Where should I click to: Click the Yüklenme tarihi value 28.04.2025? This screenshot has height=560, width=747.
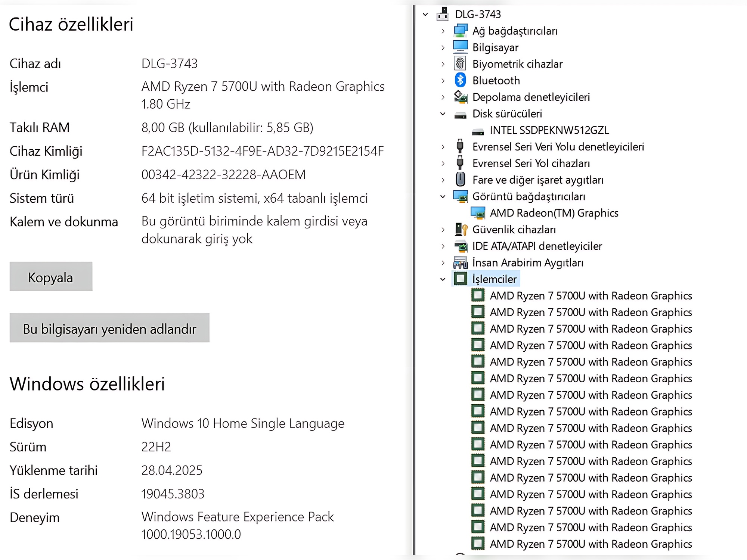point(172,470)
